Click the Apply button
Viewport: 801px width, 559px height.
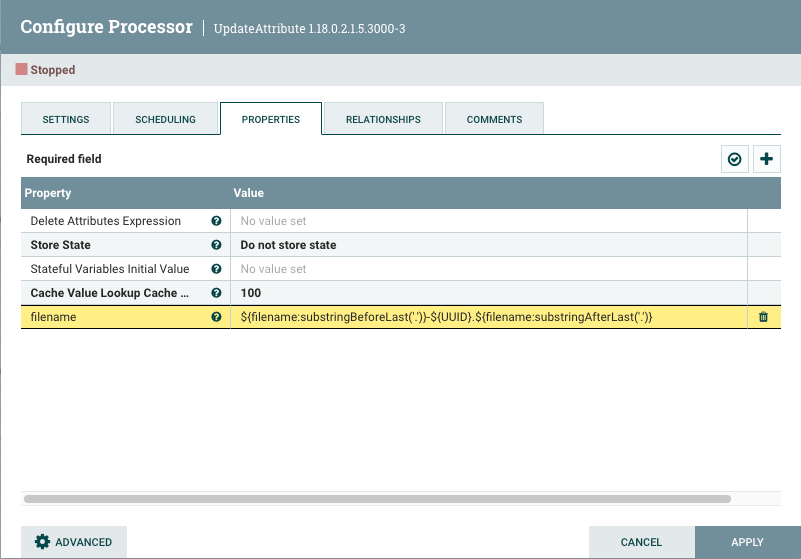tap(747, 542)
